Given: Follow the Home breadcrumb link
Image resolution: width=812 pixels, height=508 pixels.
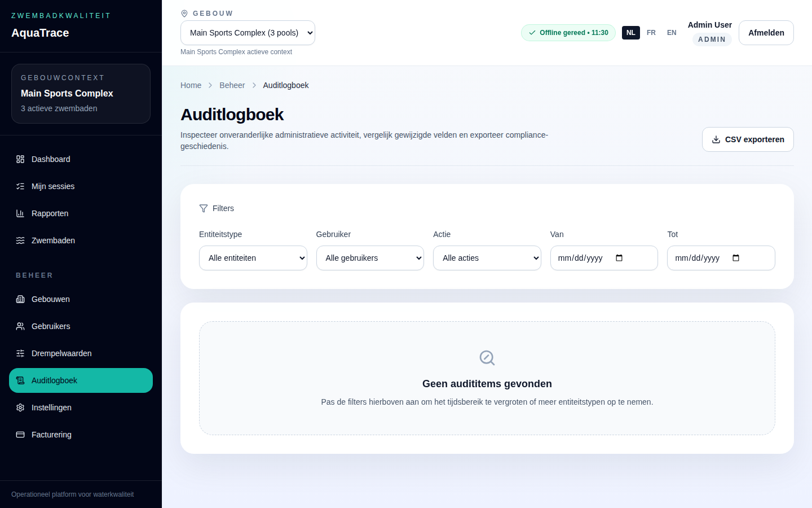Looking at the screenshot, I should click(x=191, y=85).
